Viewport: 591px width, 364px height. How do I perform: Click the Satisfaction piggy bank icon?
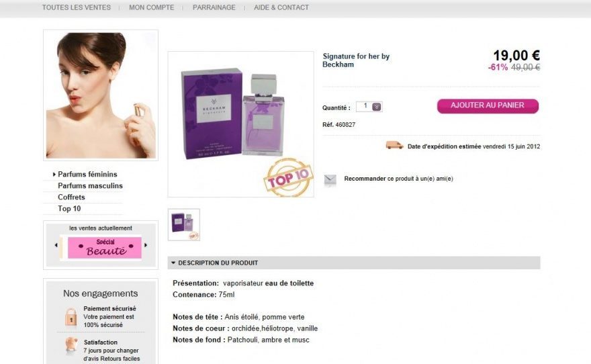coord(71,346)
